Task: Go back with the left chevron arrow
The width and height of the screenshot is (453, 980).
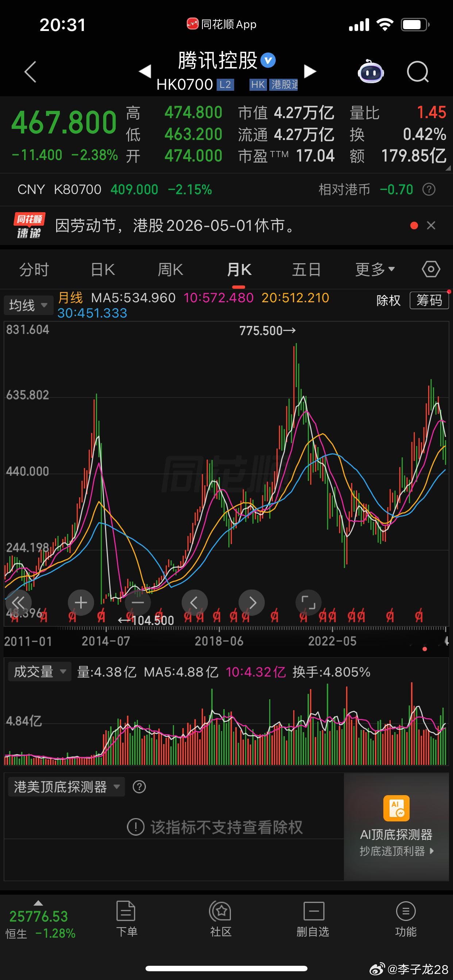Action: [x=30, y=71]
